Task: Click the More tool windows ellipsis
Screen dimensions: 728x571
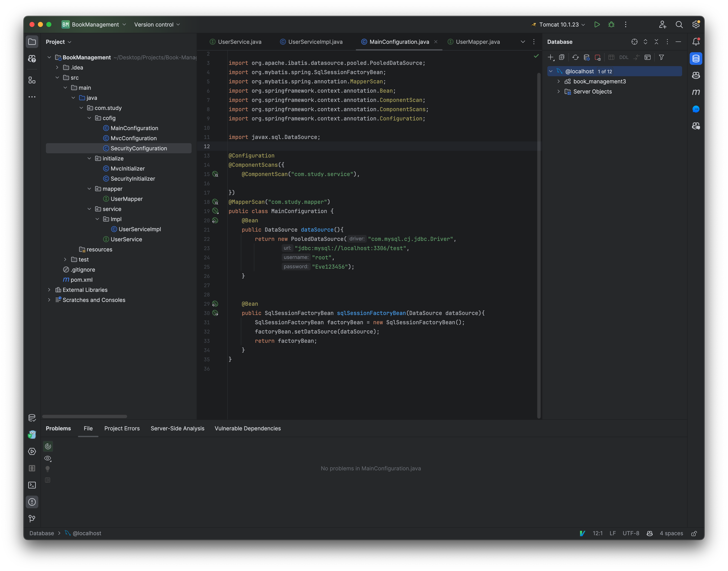Action: click(32, 97)
